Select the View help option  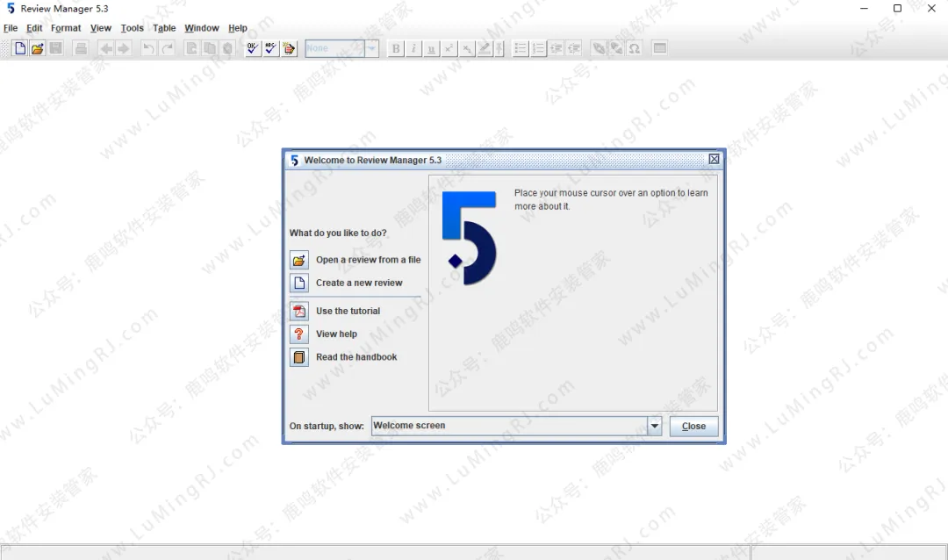[x=324, y=334]
